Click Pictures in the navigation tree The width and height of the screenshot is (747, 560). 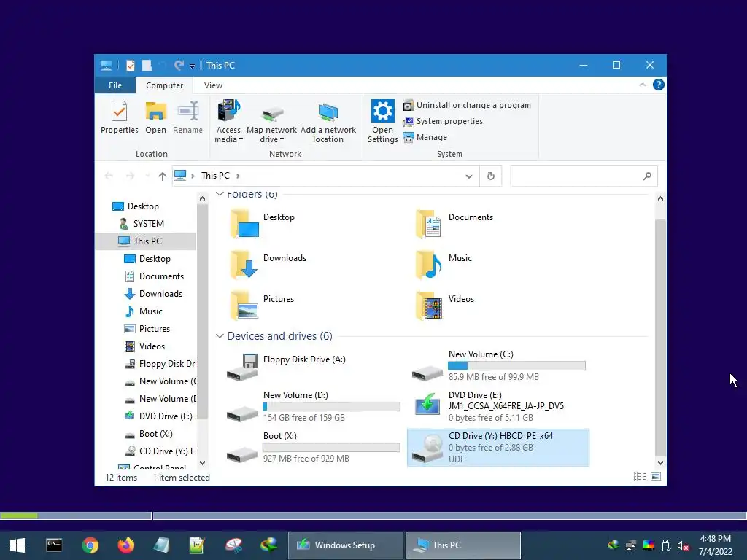154,329
